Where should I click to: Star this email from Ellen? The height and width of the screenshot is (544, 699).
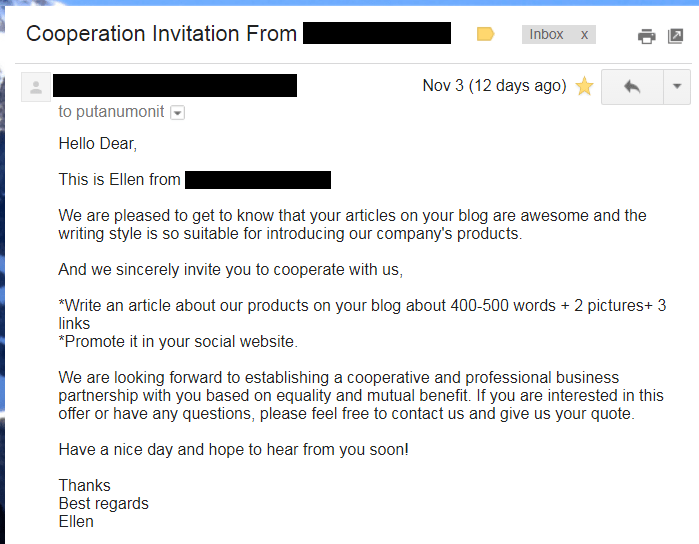[584, 86]
